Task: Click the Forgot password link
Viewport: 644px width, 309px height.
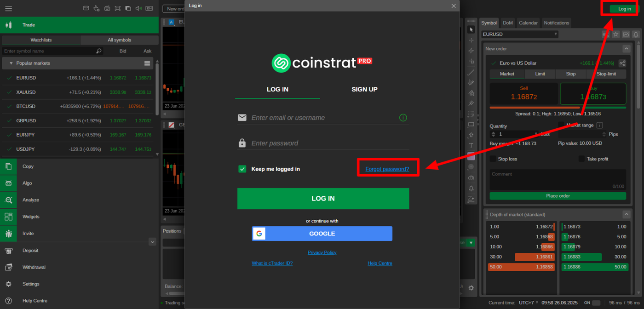Action: (387, 169)
